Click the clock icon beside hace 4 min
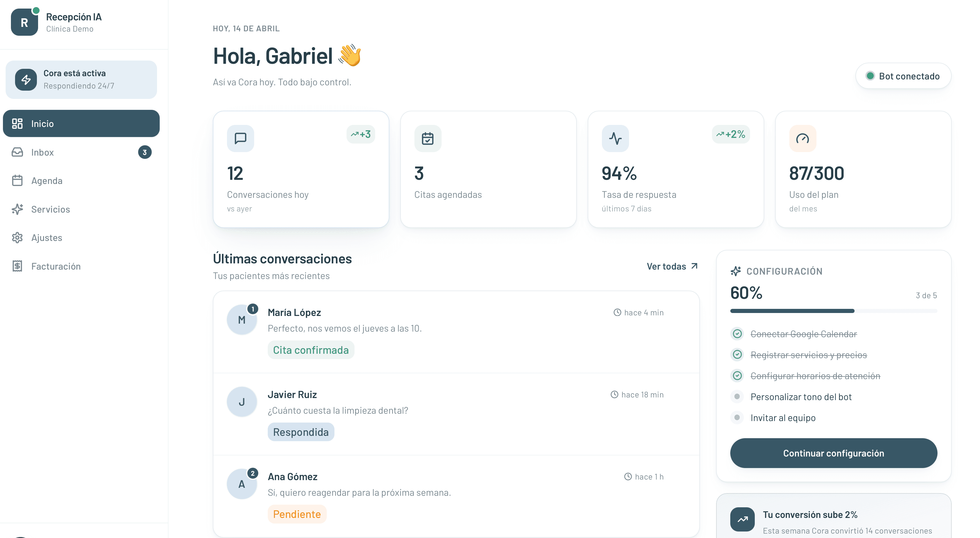This screenshot has width=980, height=538. point(617,313)
